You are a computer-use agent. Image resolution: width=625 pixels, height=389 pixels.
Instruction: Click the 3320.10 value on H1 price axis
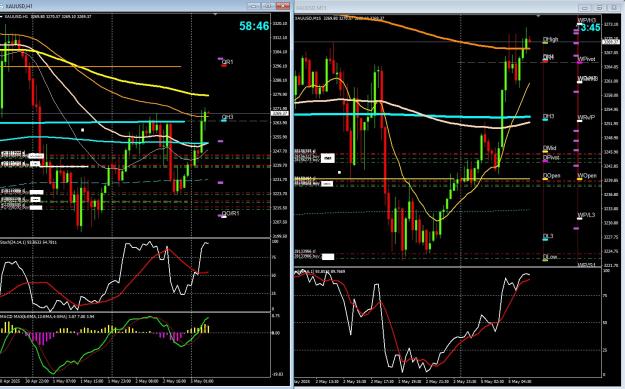pyautogui.click(x=281, y=24)
